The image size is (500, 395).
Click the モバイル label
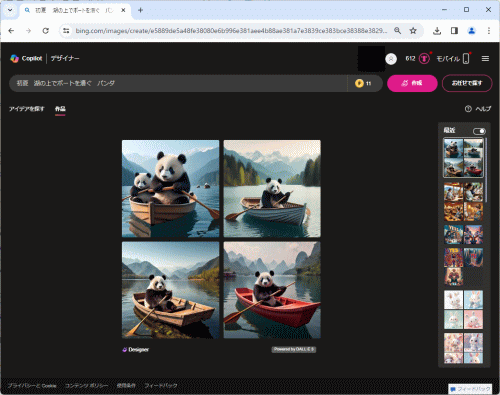[448, 59]
